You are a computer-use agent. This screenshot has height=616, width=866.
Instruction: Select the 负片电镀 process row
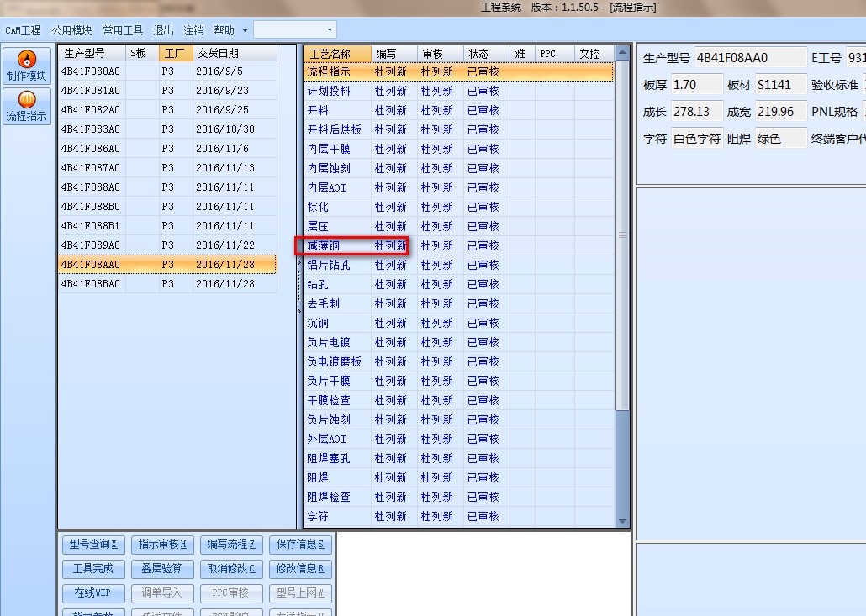pyautogui.click(x=459, y=342)
